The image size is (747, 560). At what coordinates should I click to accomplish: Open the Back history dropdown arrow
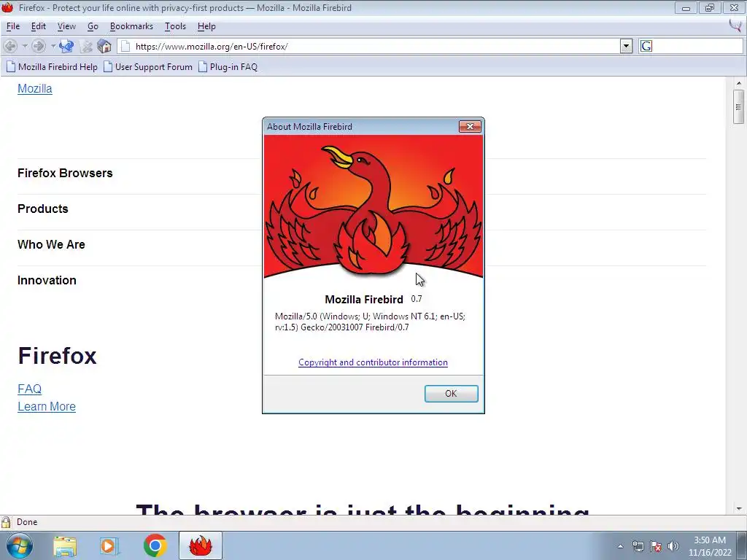point(24,46)
